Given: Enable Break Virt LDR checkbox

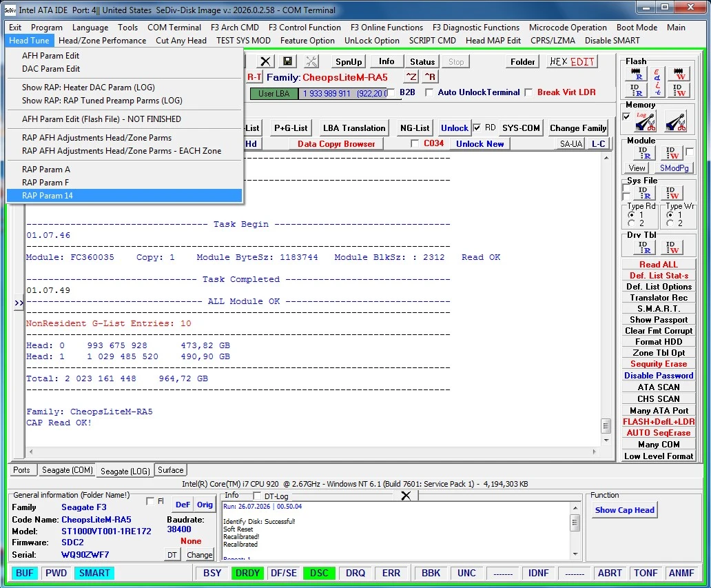Looking at the screenshot, I should point(528,92).
